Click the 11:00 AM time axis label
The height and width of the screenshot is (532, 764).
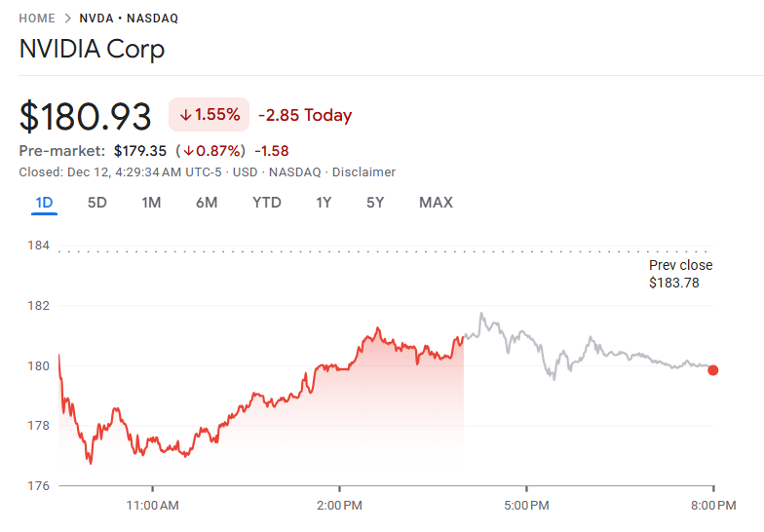point(153,506)
